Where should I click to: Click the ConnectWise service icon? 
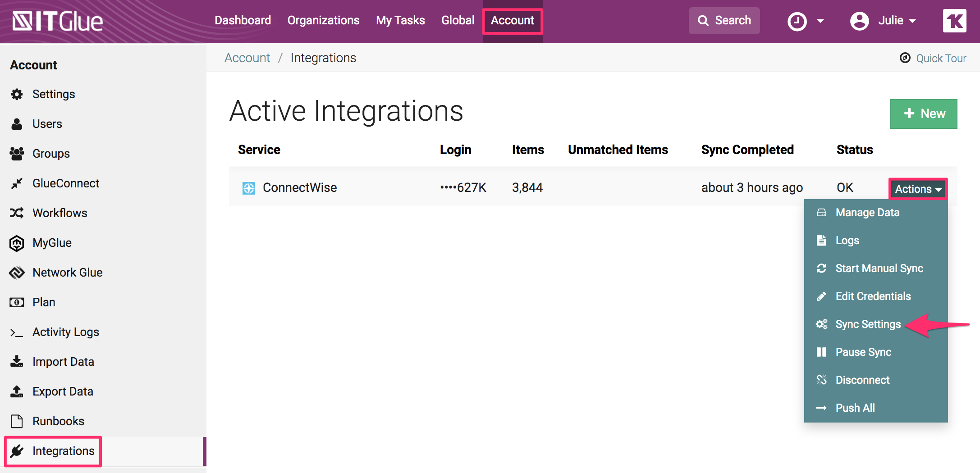[x=248, y=188]
